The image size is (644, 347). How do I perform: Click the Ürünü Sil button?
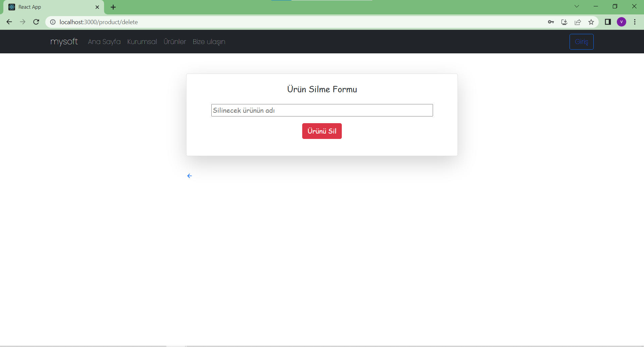tap(322, 131)
